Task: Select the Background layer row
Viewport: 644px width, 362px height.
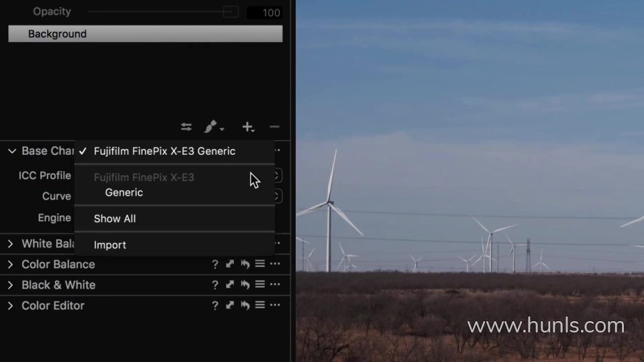Action: pos(146,34)
